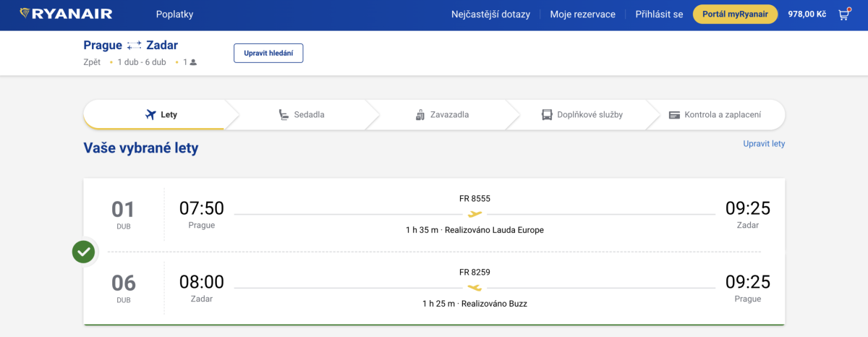Click the plane icon on flight FR 8555
This screenshot has width=868, height=337.
tap(475, 214)
